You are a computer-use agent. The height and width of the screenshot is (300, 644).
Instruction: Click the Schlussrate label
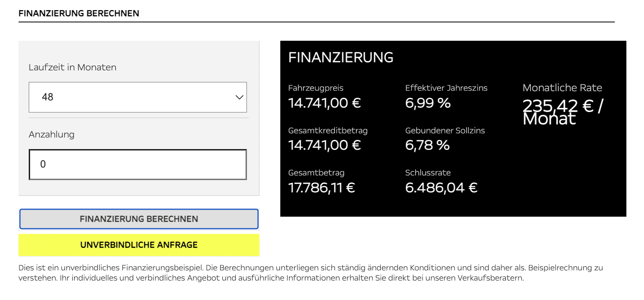(x=428, y=173)
